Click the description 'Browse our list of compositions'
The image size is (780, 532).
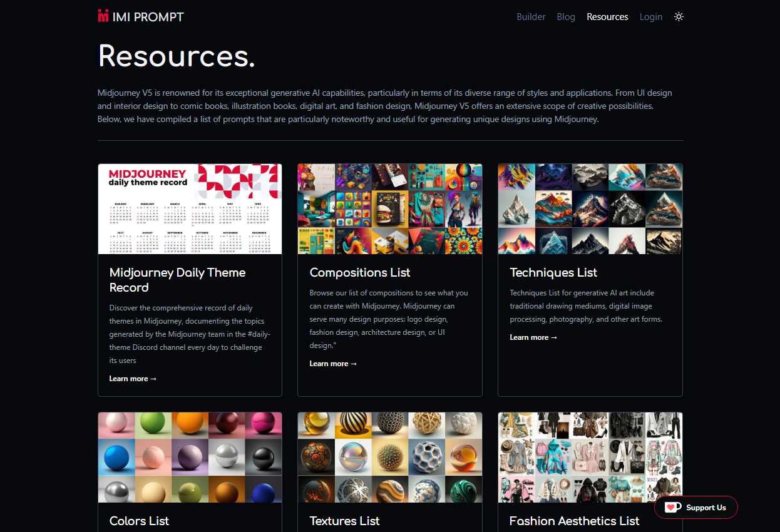pos(389,319)
